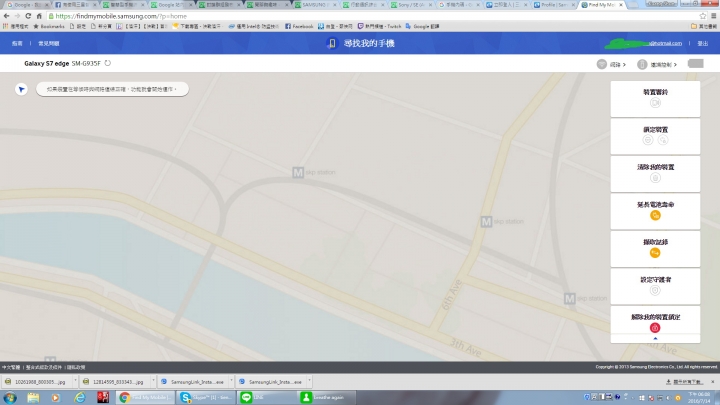Open dropdown for 12814595_833343 jpg download
Viewport: 720px width, 405px height.
pyautogui.click(x=153, y=381)
